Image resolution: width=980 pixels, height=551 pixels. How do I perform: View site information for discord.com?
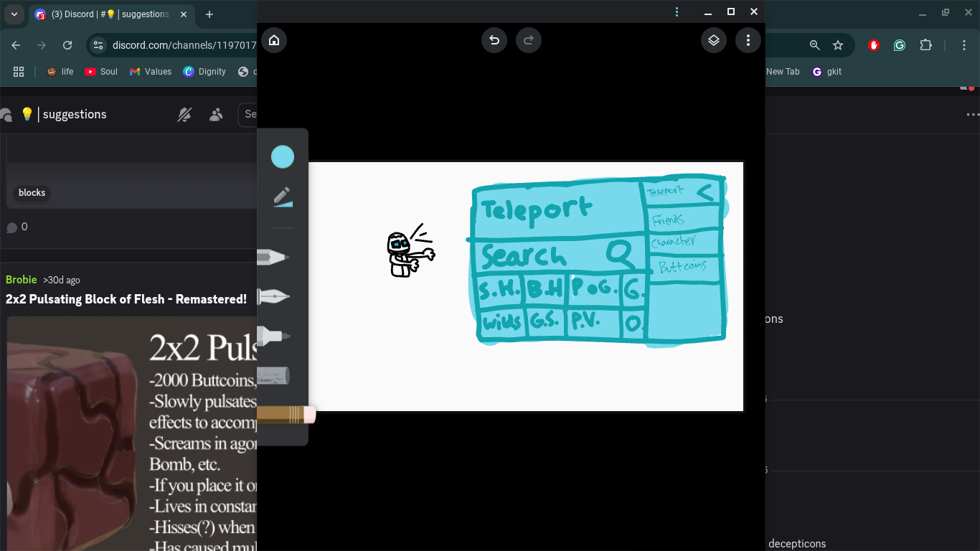point(98,45)
